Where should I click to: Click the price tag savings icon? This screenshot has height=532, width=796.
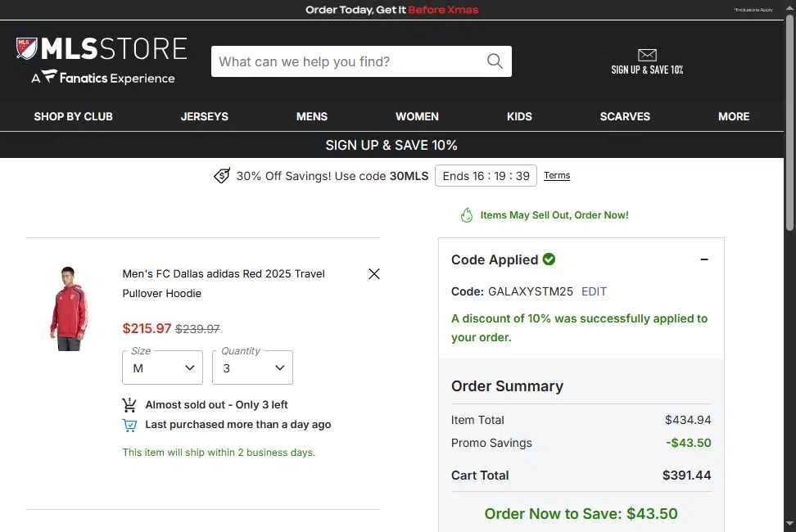click(222, 175)
